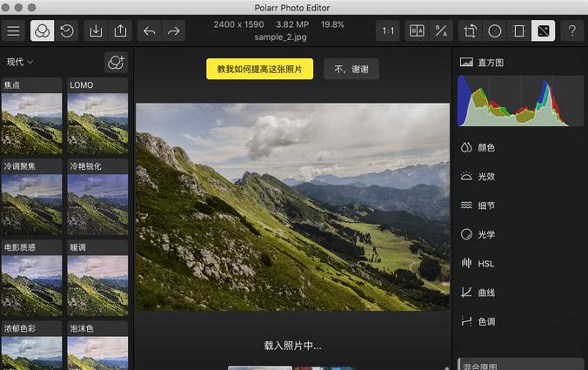Click the 载入照片中... loading text
The width and height of the screenshot is (588, 370).
click(x=292, y=346)
